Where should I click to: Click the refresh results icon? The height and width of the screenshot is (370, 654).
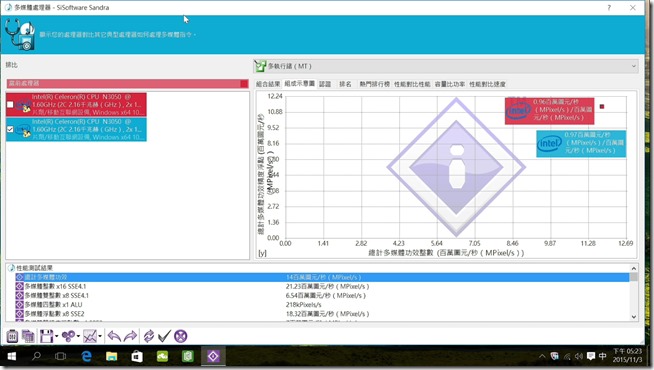[148, 336]
